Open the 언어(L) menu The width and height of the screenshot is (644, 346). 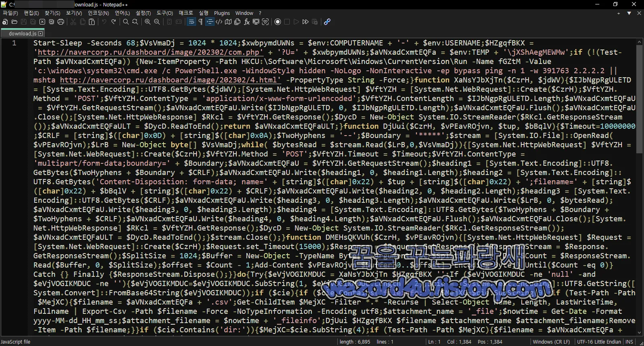[x=122, y=13]
